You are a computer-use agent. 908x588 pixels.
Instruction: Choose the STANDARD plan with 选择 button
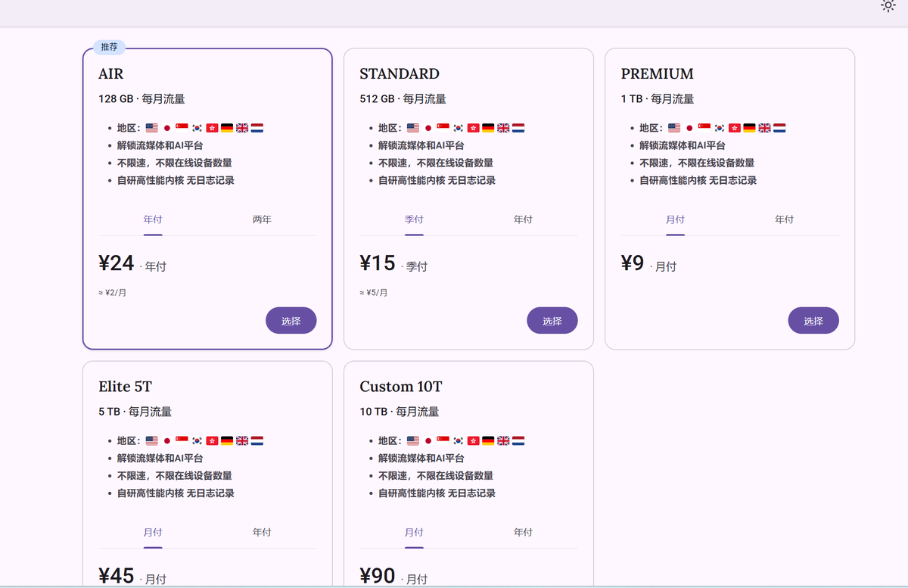(552, 321)
